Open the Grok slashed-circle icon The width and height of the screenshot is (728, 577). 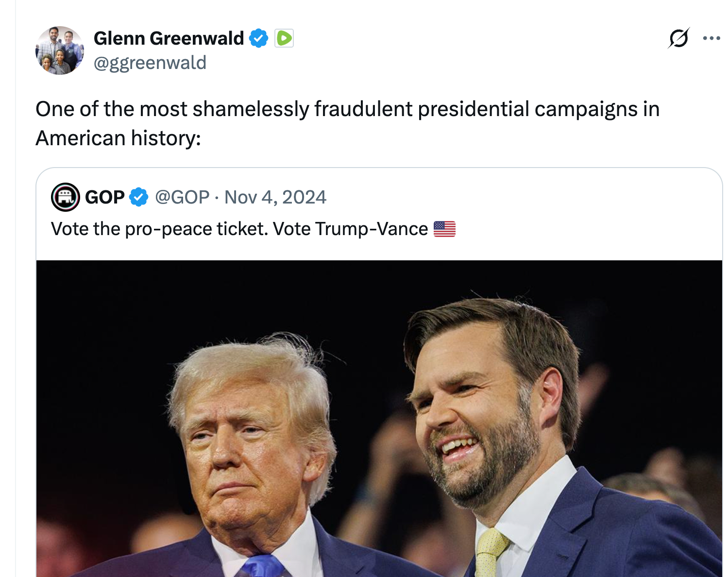(678, 38)
